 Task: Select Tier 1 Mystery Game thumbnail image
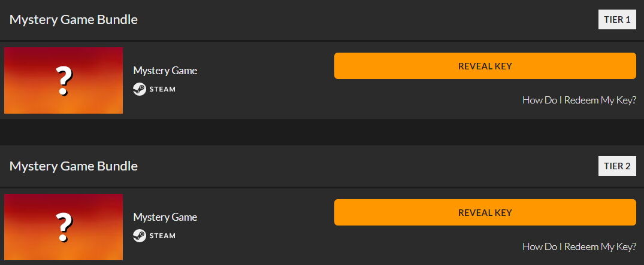click(64, 80)
